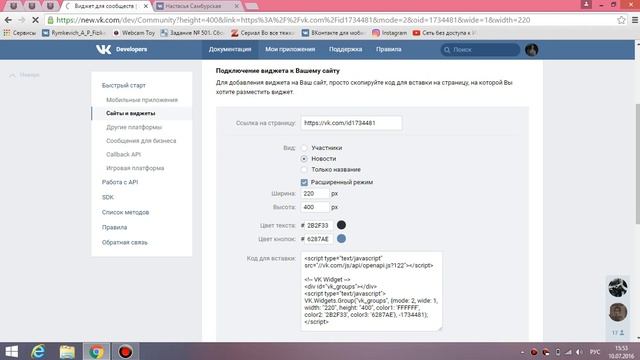Open volume control in system tray
The height and width of the screenshot is (360, 640).
pyautogui.click(x=579, y=352)
